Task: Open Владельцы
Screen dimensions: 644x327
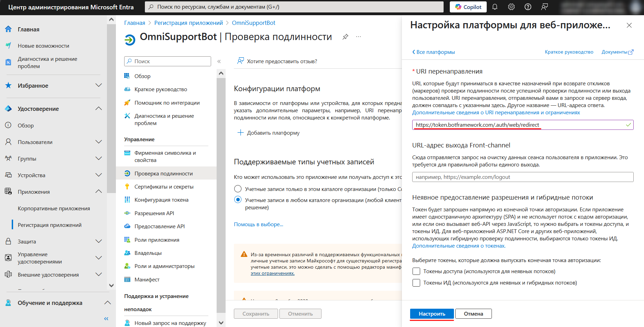Action: pyautogui.click(x=148, y=253)
